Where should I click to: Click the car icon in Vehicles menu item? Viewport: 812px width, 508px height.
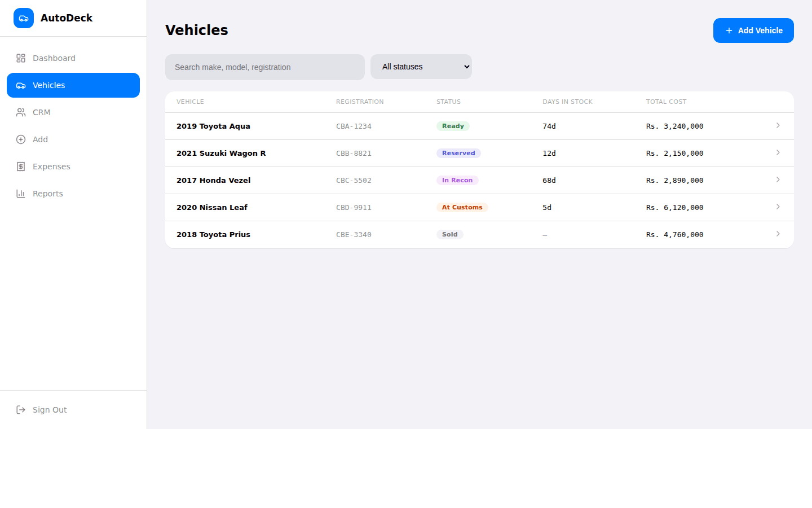(x=21, y=85)
